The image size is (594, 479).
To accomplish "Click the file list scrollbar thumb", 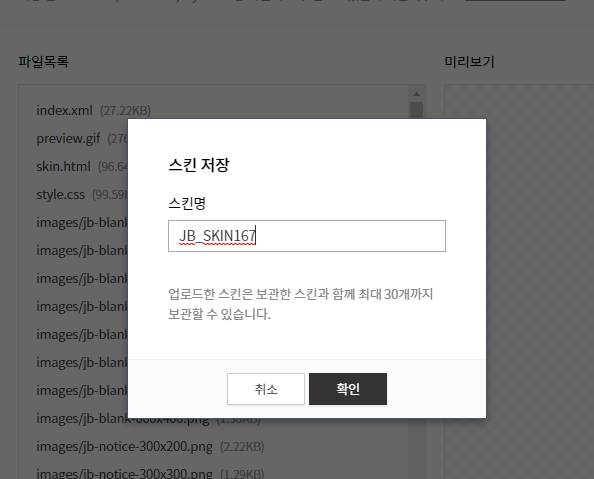I will click(x=416, y=110).
